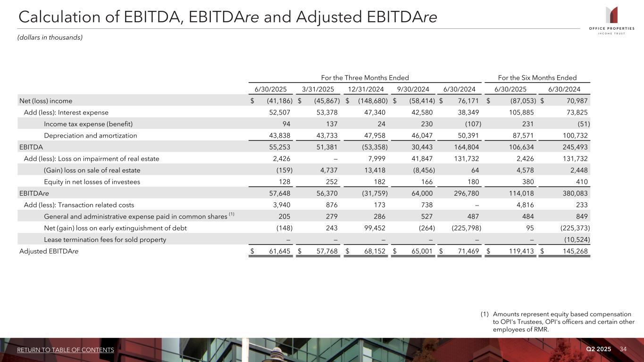Select the 'Depreciation and amortization' row label

coord(91,135)
